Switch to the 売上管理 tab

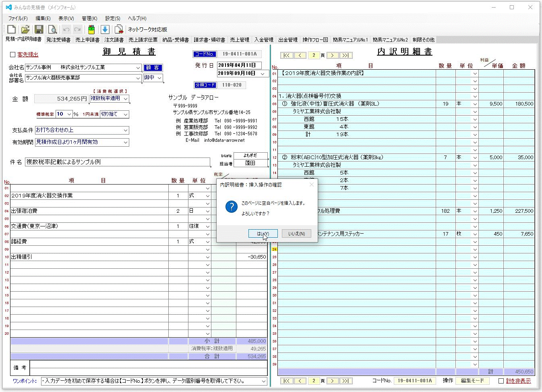point(240,40)
